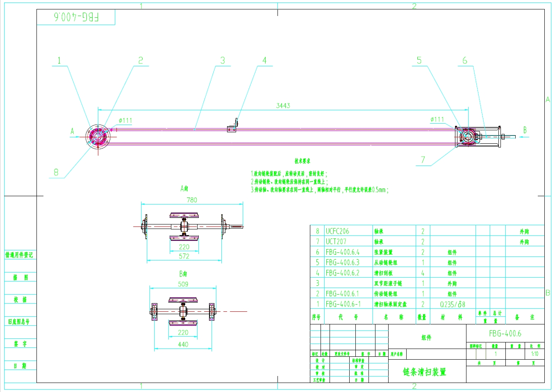Click the Q235/δ8 material cell
Viewport: 555px width, 392px height.
click(453, 304)
